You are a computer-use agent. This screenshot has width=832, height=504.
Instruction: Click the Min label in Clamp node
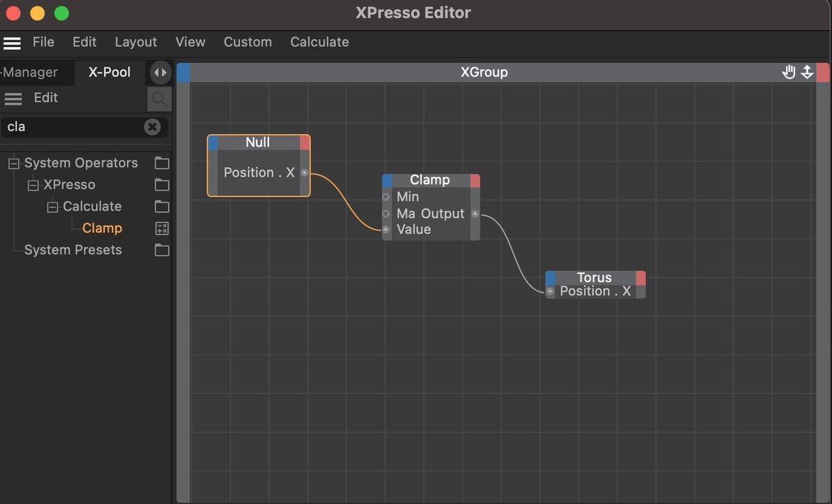pos(407,197)
